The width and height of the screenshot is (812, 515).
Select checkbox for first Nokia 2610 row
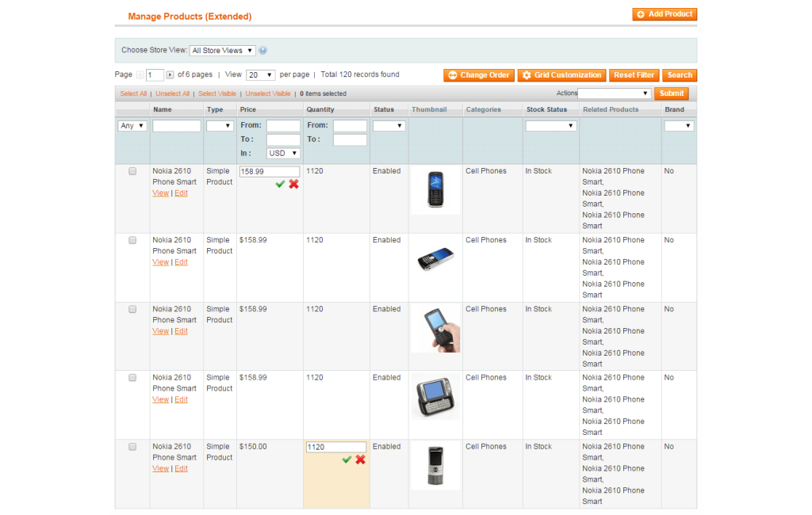pos(132,171)
